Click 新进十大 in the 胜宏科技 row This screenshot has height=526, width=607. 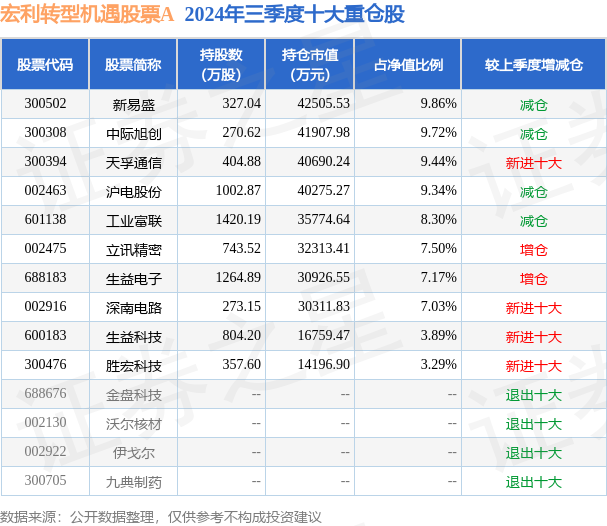[533, 366]
